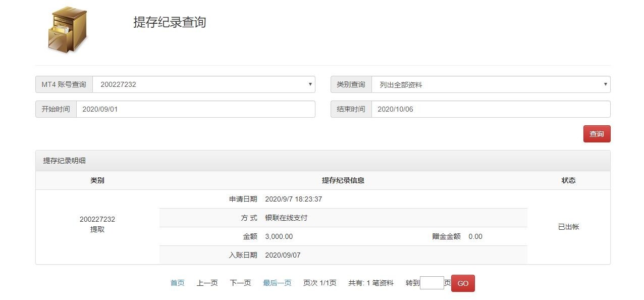Screen dimensions: 644x300
Task: Focus the 结束时间 date field
Action: pos(491,109)
